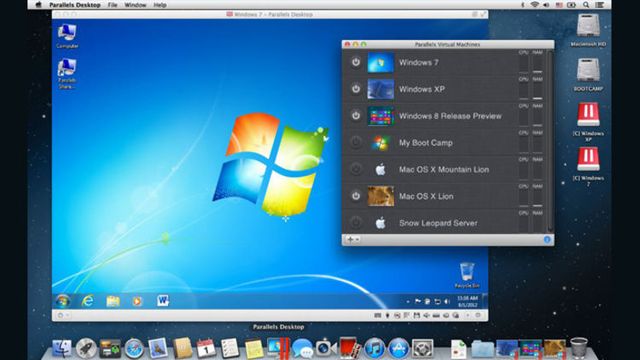640x360 pixels.
Task: Click Parallels Desktop icon in the Dock
Action: coord(278,348)
